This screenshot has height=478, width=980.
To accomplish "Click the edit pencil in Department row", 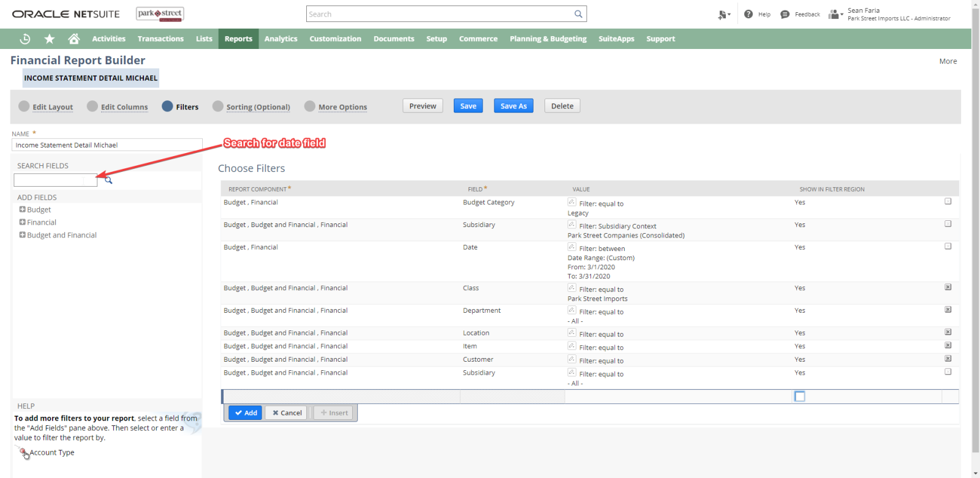I will coord(571,310).
